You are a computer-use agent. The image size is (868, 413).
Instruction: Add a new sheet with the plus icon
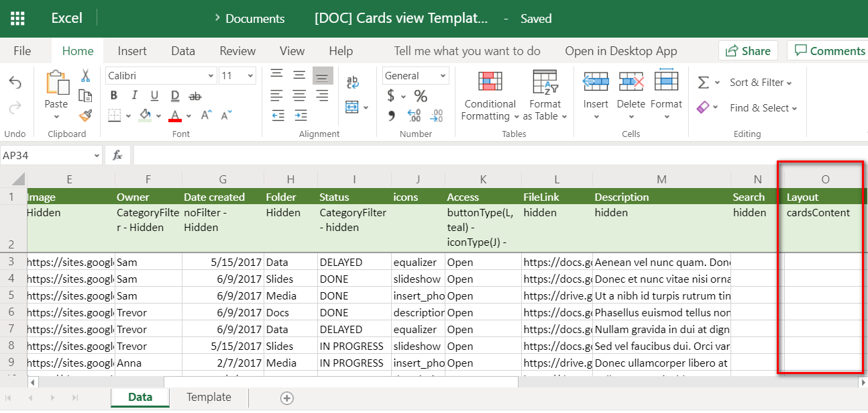tap(287, 398)
